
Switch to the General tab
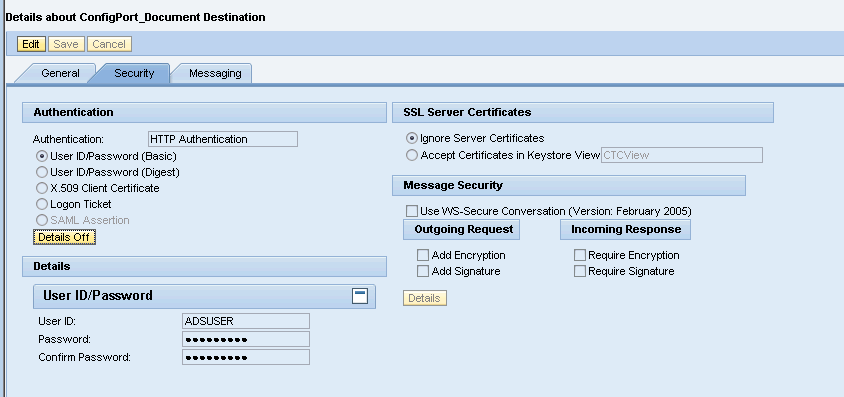(x=60, y=73)
